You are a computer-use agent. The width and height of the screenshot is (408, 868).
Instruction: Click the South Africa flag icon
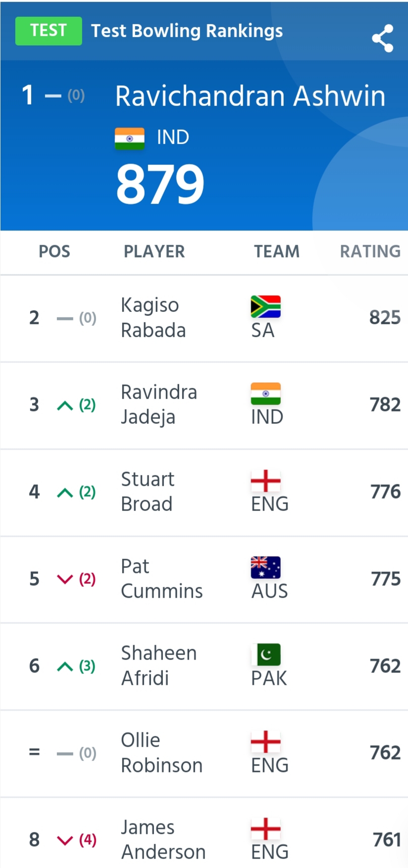coord(265,306)
